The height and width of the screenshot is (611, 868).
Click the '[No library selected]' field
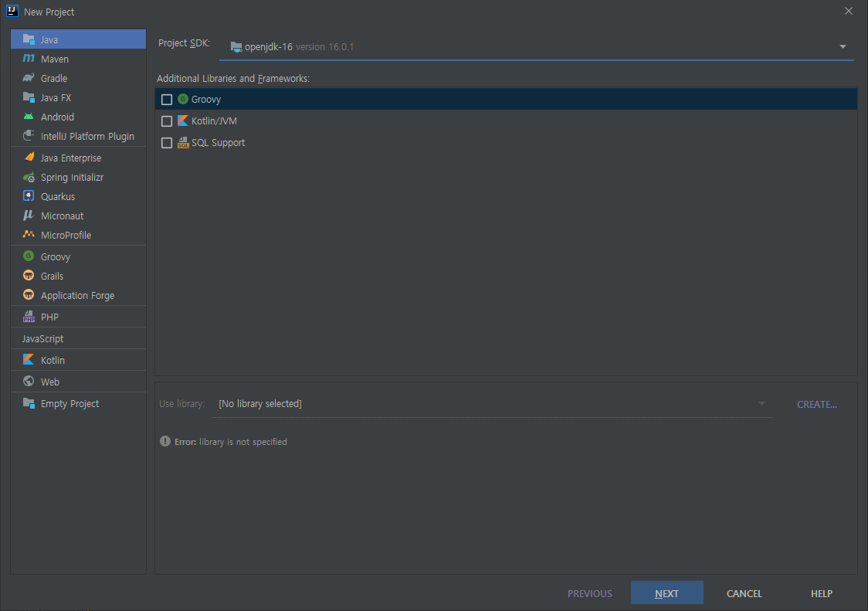492,404
